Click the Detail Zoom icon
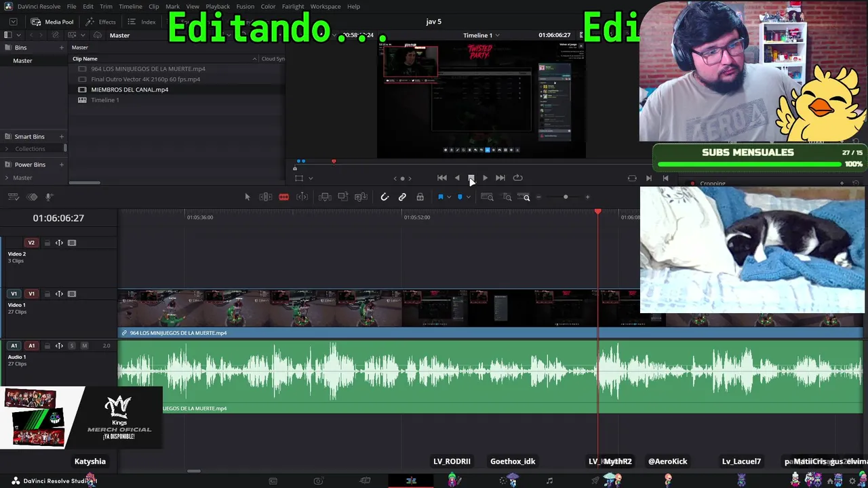 (x=507, y=197)
